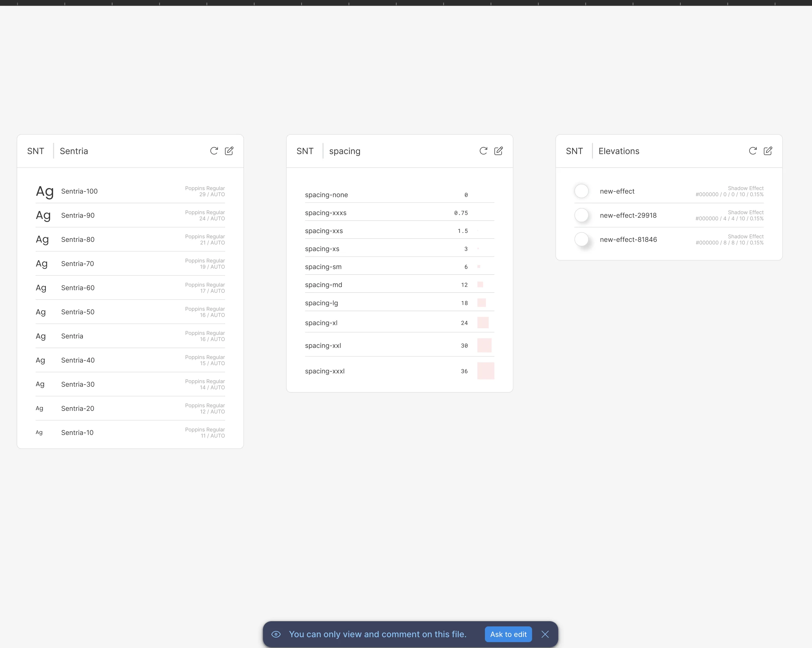The width and height of the screenshot is (812, 648).
Task: Click the spacing-xxl pink swatch
Action: [484, 345]
